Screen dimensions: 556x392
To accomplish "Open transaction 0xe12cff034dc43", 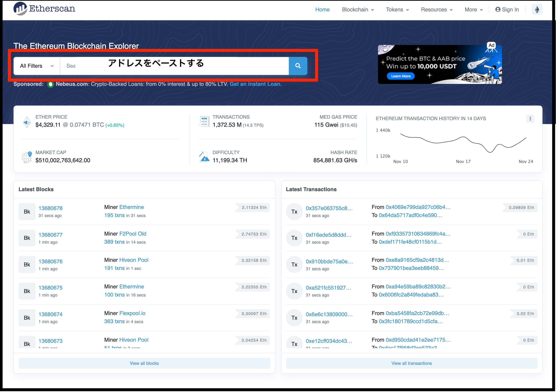I will click(x=329, y=341).
